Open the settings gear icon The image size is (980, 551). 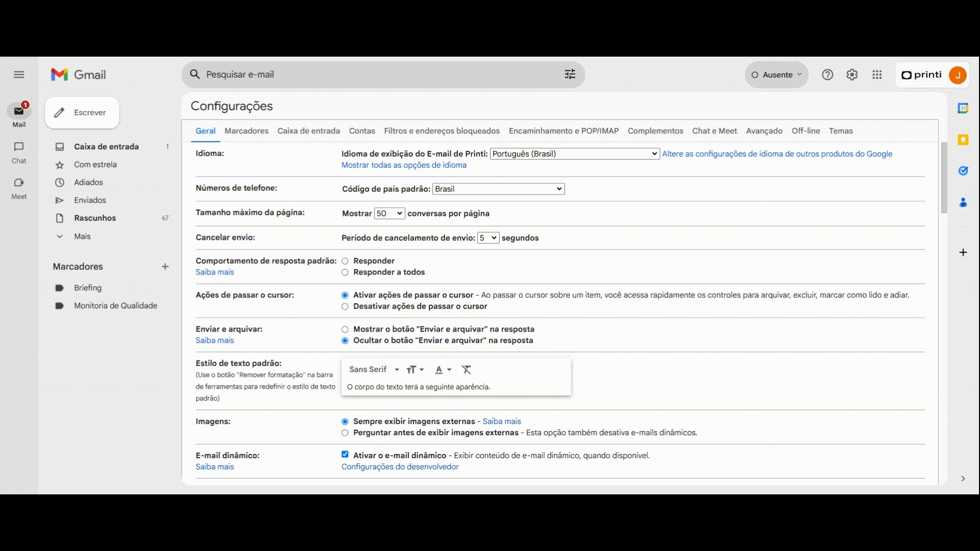pyautogui.click(x=852, y=75)
